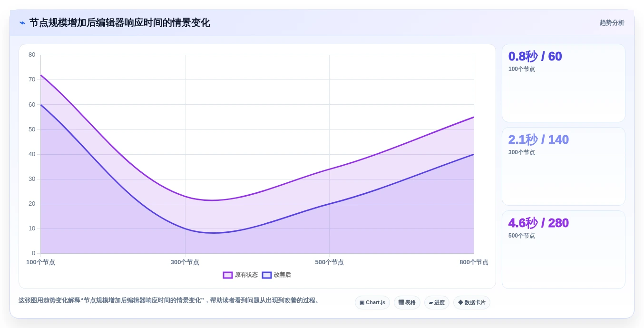Screen dimensions: 644x328
Task: Click the 0 y-axis tick label
Action: (x=34, y=253)
